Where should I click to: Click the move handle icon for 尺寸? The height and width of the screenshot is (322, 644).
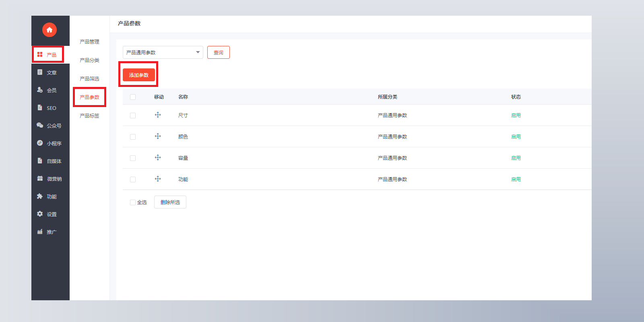158,115
